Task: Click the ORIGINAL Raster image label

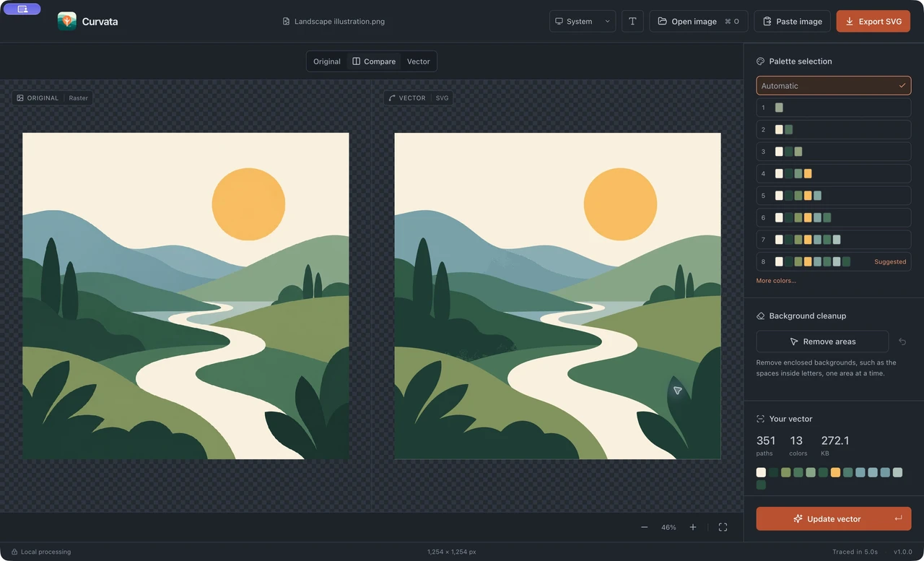Action: (x=53, y=97)
